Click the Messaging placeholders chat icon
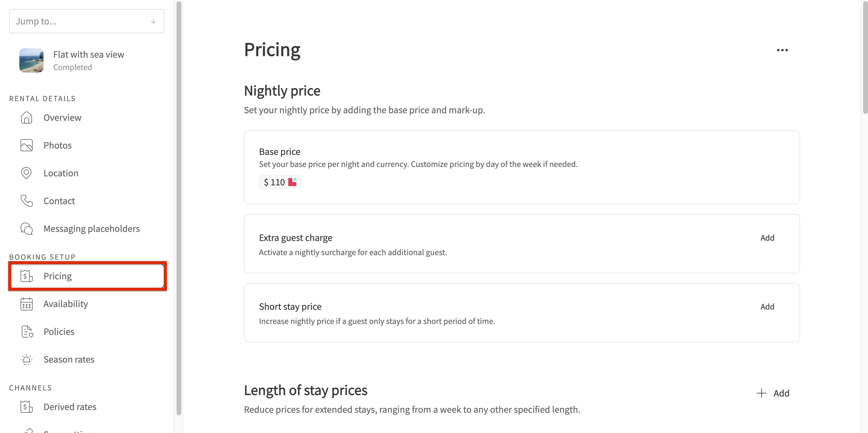This screenshot has width=868, height=433. [26, 229]
